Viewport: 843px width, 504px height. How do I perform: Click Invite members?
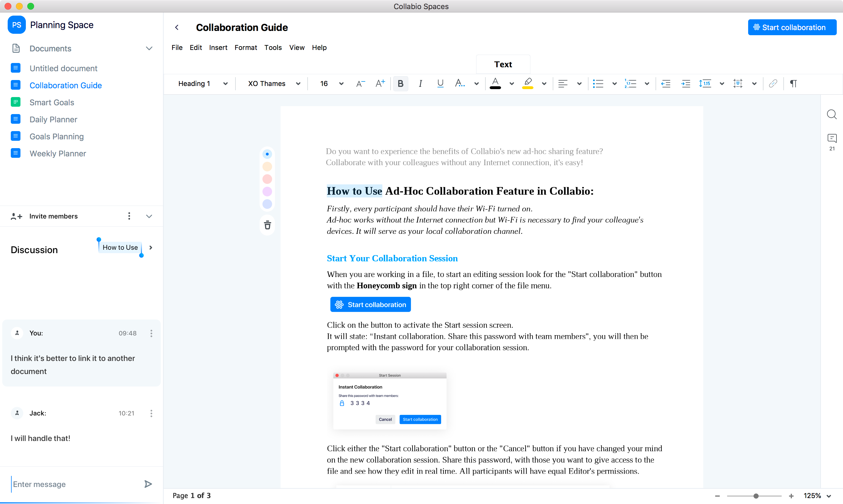pos(53,216)
